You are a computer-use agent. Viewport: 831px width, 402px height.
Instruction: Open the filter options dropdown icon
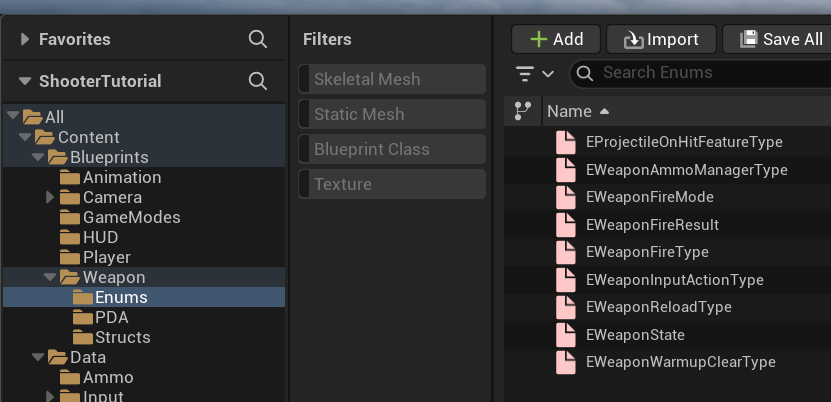(x=535, y=73)
